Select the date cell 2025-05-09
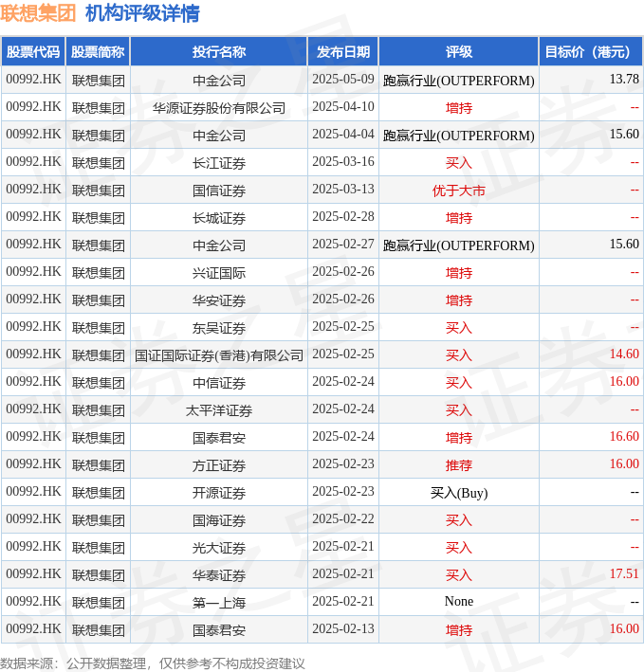This screenshot has width=644, height=672. tap(343, 80)
